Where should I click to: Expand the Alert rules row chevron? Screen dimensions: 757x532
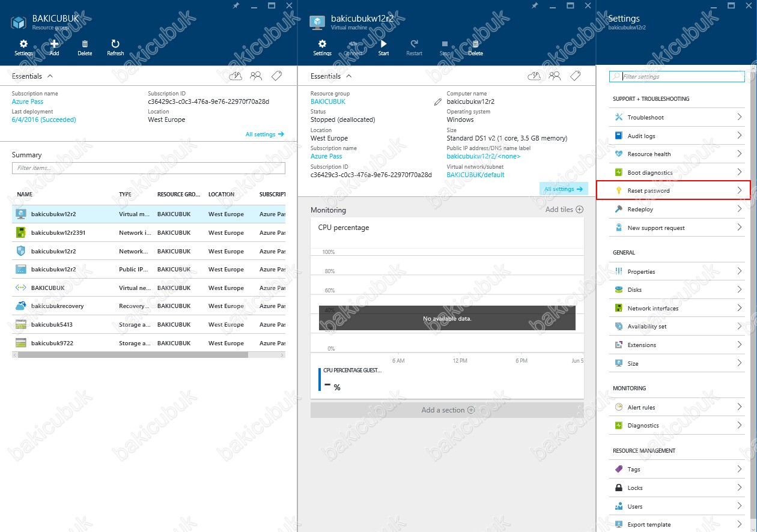coord(740,407)
